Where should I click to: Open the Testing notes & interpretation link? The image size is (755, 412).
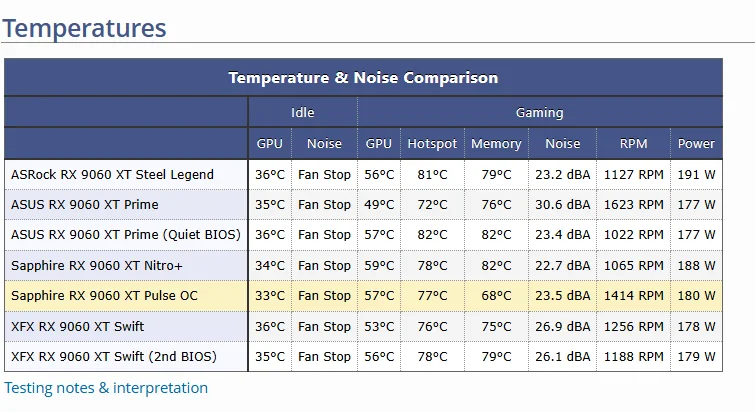tap(106, 388)
